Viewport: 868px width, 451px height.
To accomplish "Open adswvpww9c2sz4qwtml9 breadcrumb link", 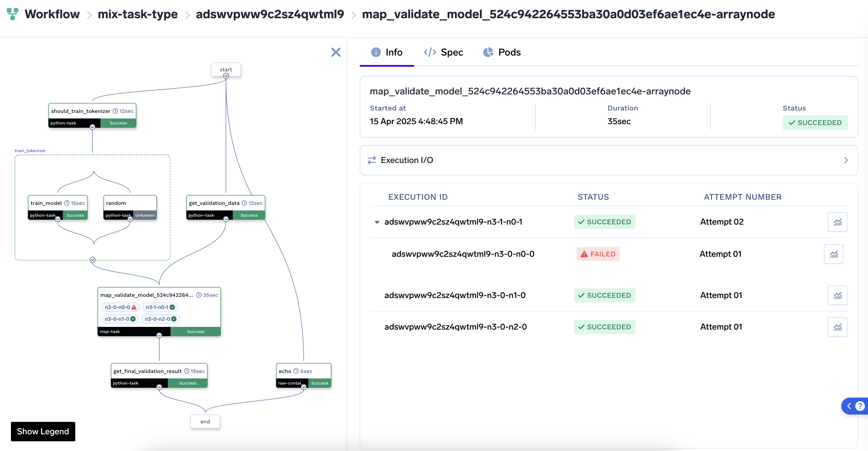I will 270,14.
